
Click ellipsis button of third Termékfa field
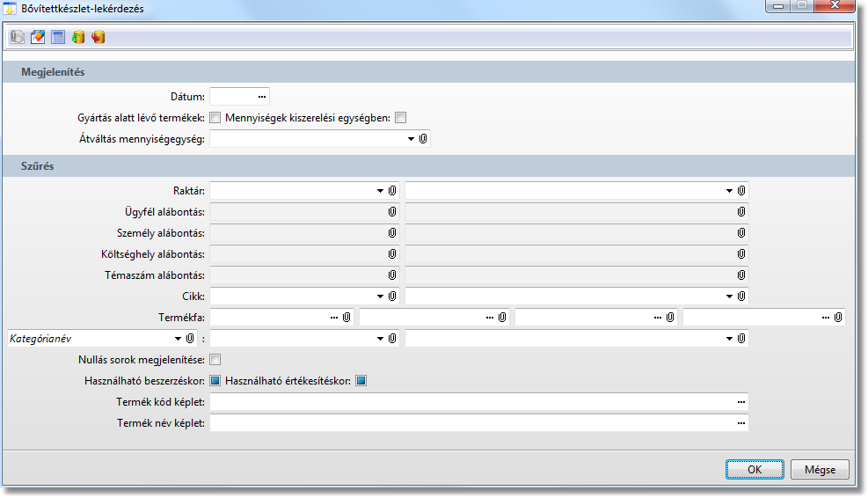click(x=657, y=318)
